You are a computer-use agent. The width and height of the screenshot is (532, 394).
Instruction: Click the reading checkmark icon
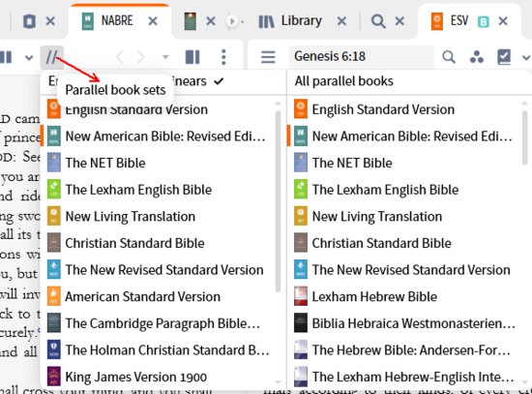[504, 57]
